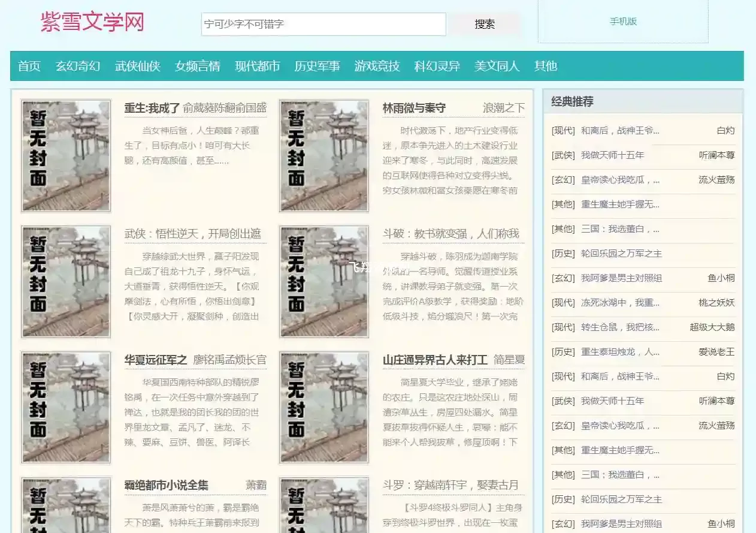Open novel title 山庄通异界古人来打工
The image size is (756, 533).
point(435,360)
